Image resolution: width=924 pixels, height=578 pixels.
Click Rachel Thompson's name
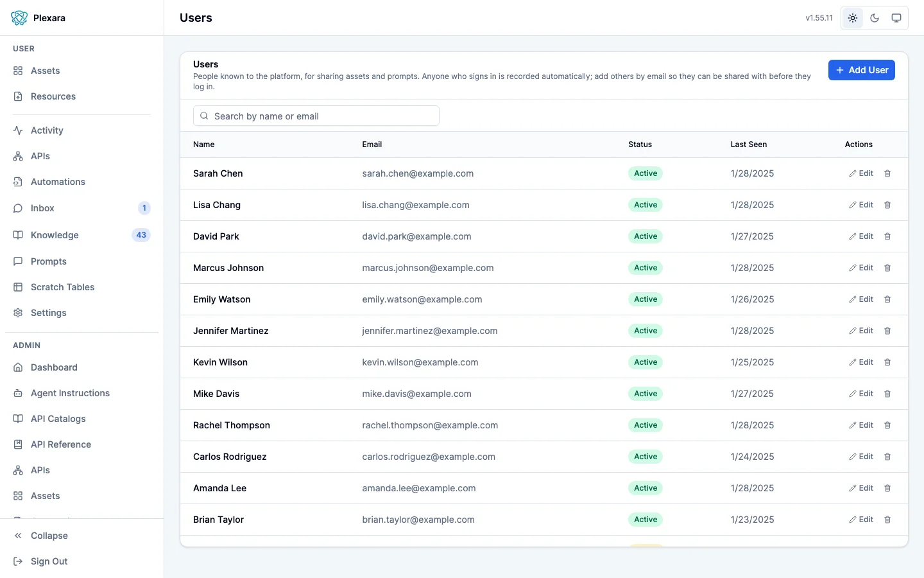coord(232,425)
